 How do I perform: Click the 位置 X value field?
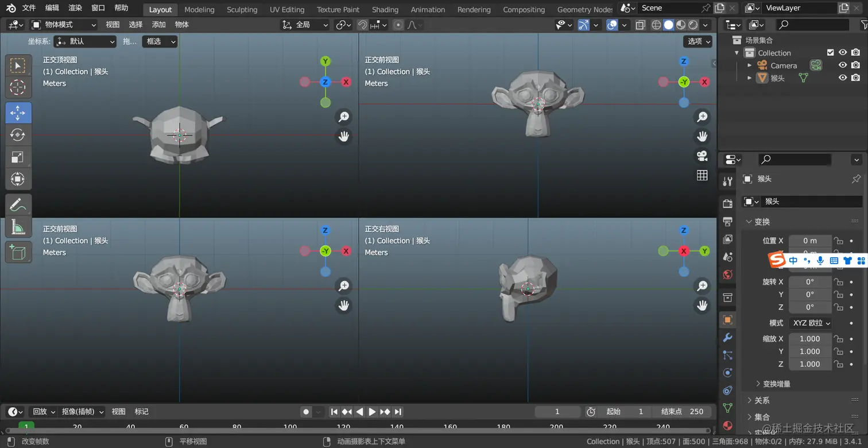pyautogui.click(x=810, y=241)
